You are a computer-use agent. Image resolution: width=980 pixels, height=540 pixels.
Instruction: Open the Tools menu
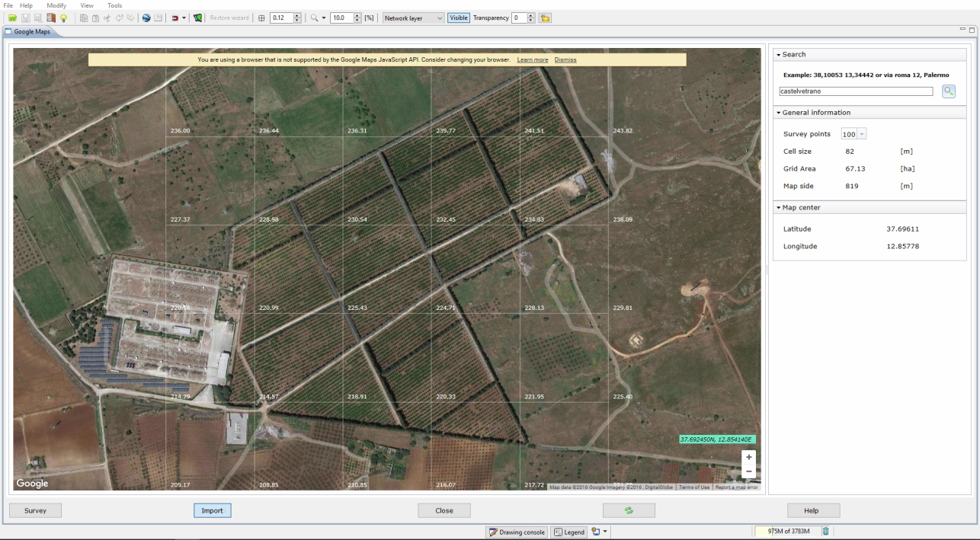114,5
